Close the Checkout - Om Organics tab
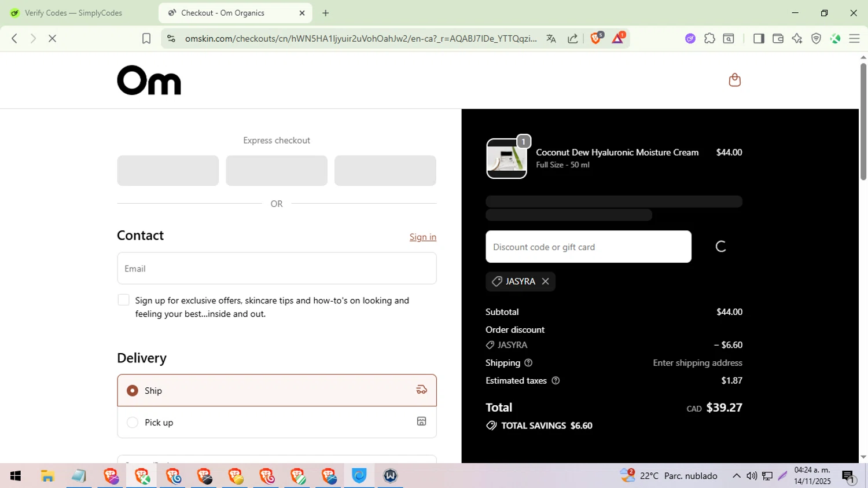Viewport: 868px width, 488px height. [302, 13]
